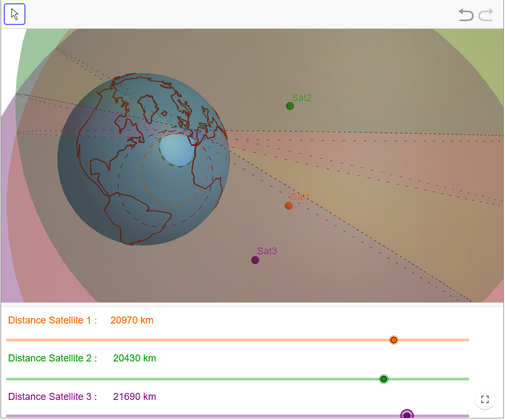Click the 21690 km value

[x=134, y=397]
